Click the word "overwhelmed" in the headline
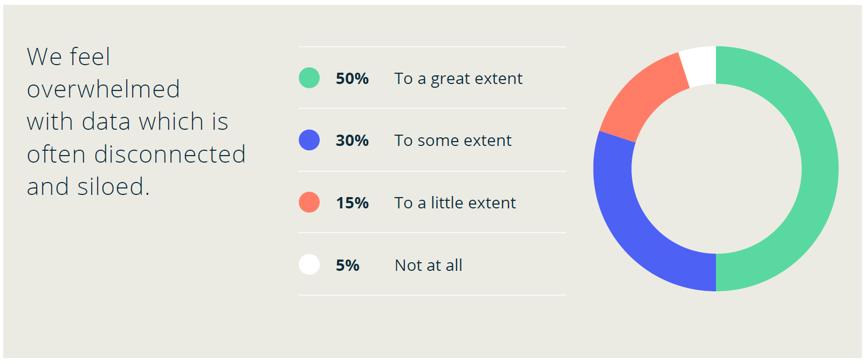The image size is (868, 364). click(104, 89)
